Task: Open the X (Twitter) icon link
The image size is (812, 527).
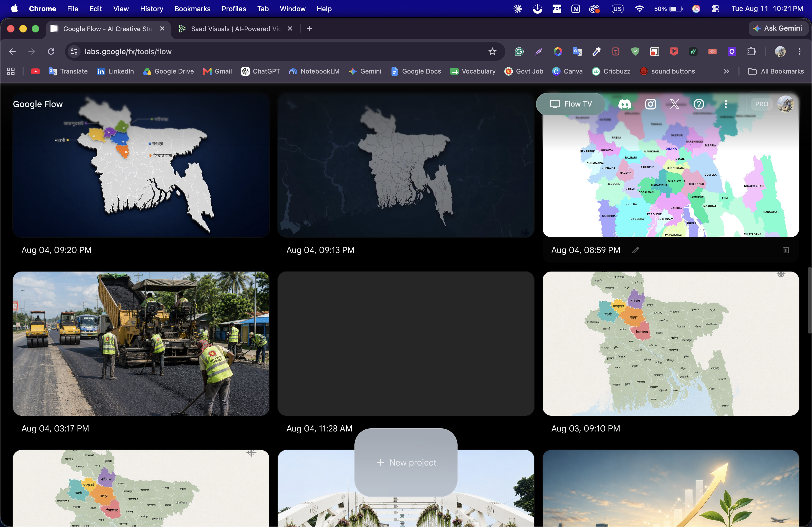Action: tap(675, 104)
